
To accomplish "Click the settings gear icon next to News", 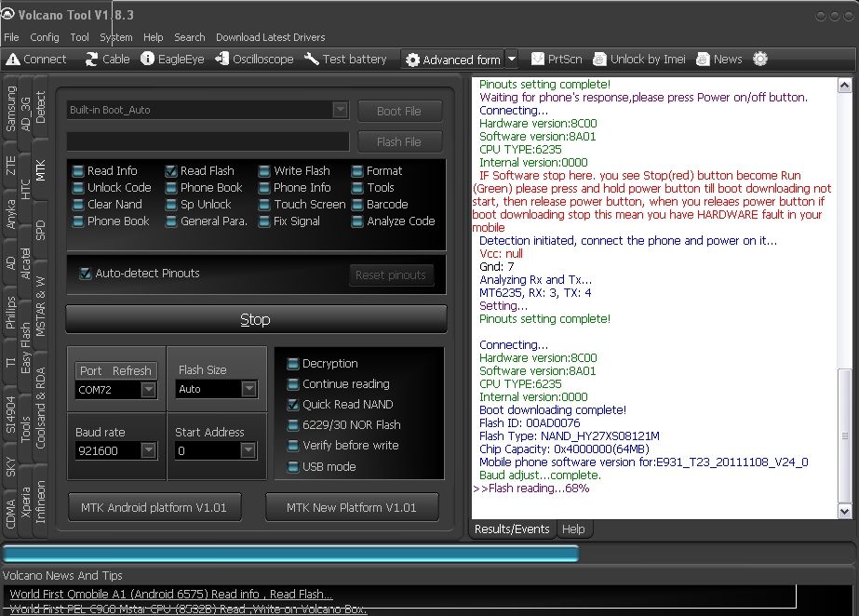I will [x=760, y=59].
